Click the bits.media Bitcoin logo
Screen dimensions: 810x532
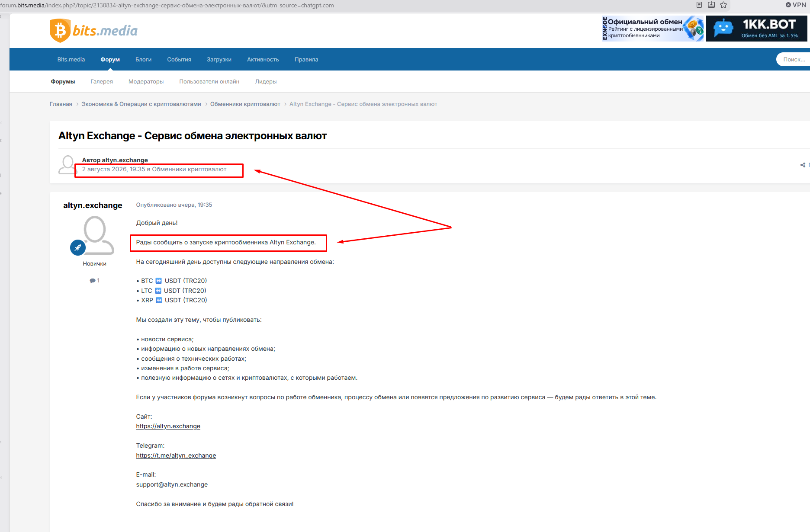pyautogui.click(x=93, y=31)
